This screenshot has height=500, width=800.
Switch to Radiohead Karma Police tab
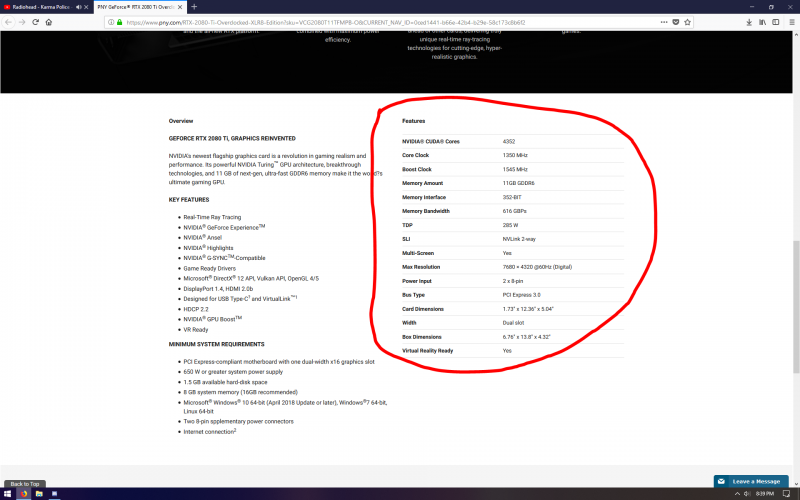(40, 7)
